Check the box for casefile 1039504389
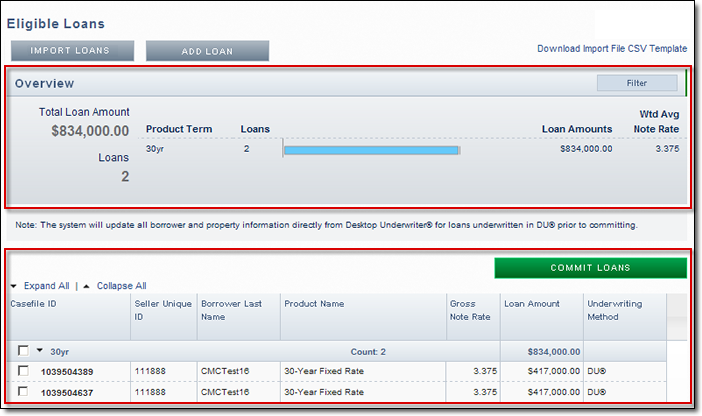 [x=23, y=371]
